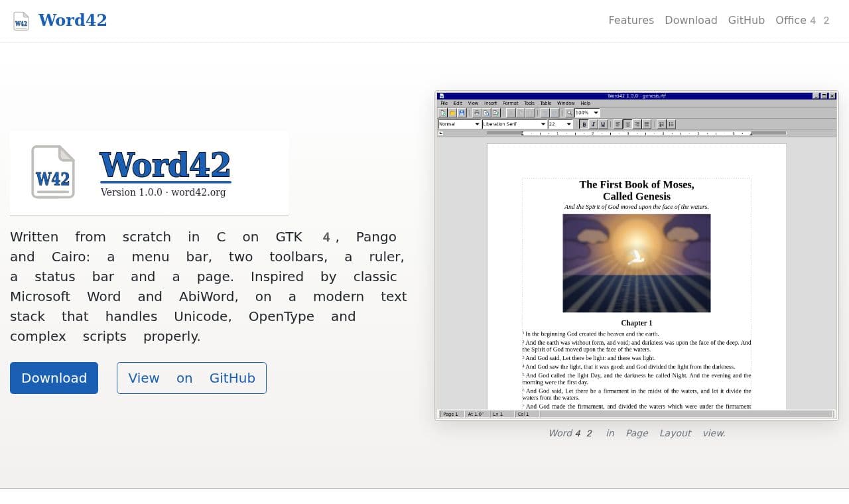Screen dimensions: 849x504
Task: Open the Format menu in Word42
Action: click(x=511, y=103)
